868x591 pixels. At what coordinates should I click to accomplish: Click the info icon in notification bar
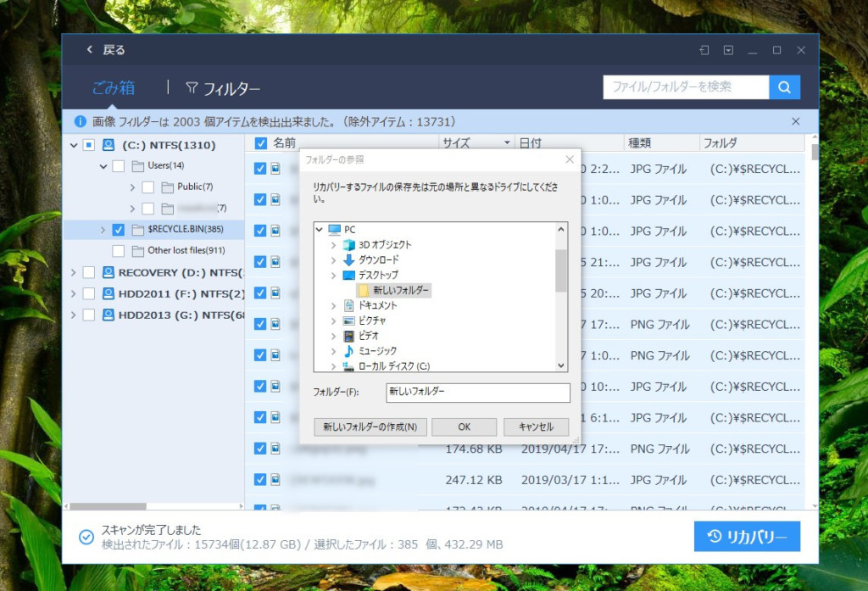click(x=81, y=121)
